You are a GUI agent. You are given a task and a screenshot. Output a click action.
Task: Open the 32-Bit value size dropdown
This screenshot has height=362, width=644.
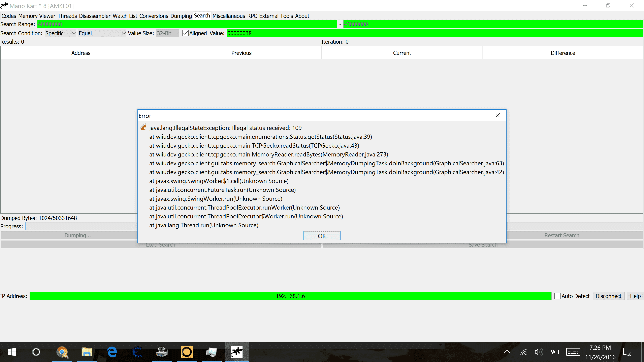coord(168,33)
